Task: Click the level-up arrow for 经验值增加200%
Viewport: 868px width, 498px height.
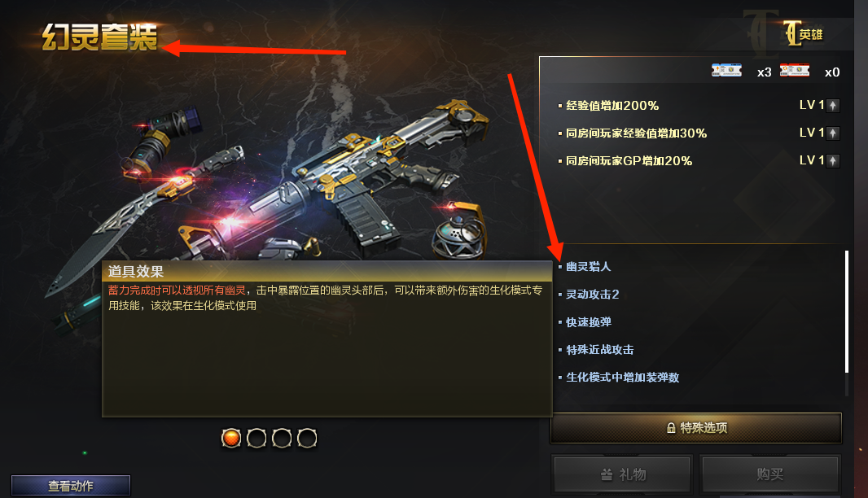Action: pos(833,105)
